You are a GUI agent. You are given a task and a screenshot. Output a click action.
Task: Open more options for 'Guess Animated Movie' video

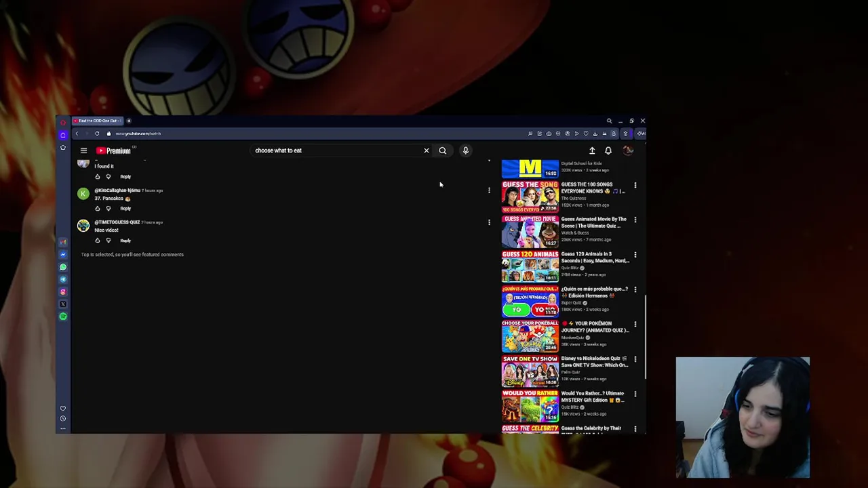tap(635, 220)
